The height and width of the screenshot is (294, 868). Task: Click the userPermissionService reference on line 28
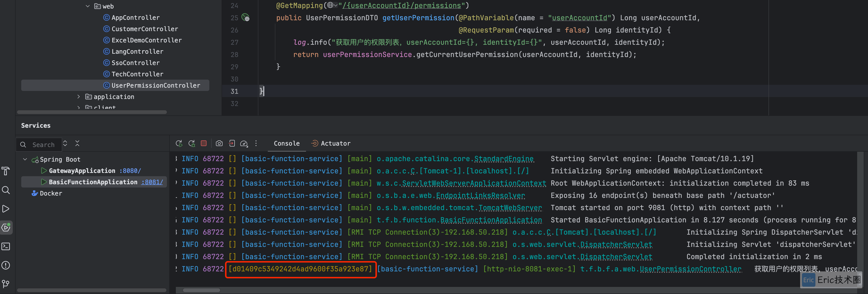(367, 55)
